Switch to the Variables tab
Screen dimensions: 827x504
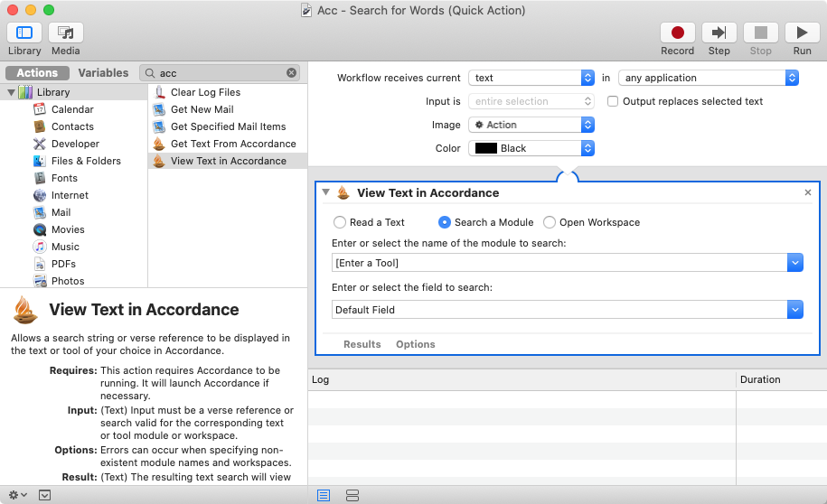click(103, 73)
